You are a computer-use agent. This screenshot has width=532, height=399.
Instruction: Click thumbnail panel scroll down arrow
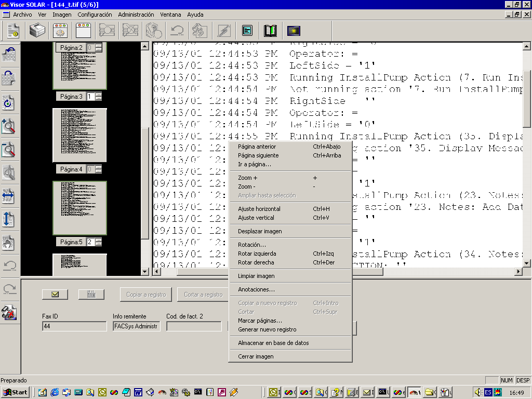(145, 271)
